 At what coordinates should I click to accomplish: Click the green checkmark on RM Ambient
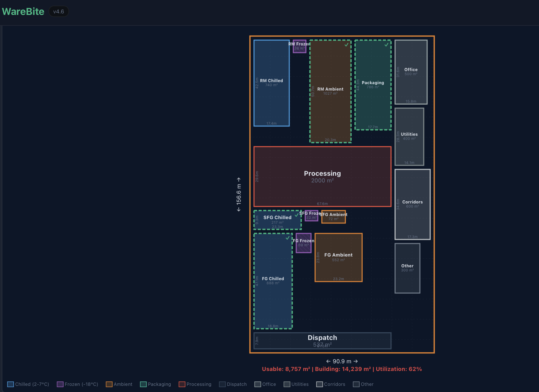346,45
